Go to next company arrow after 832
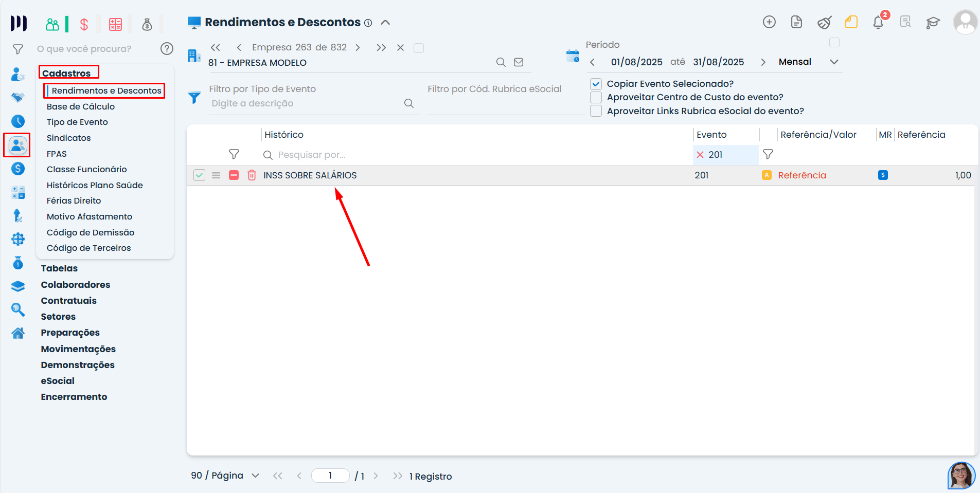The width and height of the screenshot is (980, 493). tap(358, 47)
